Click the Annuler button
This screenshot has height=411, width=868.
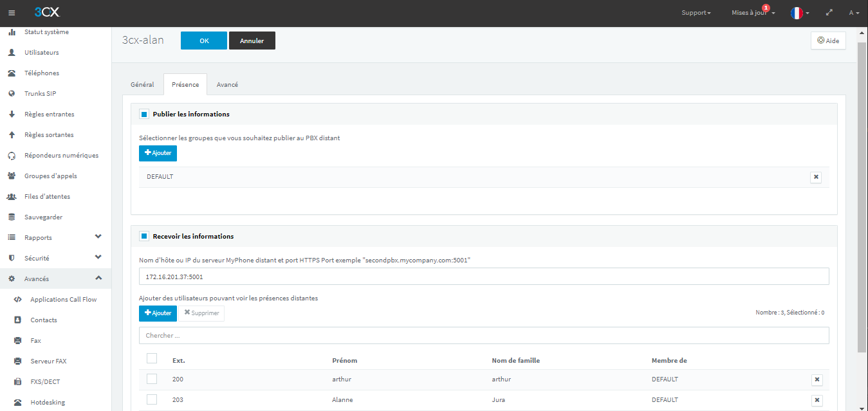(252, 41)
